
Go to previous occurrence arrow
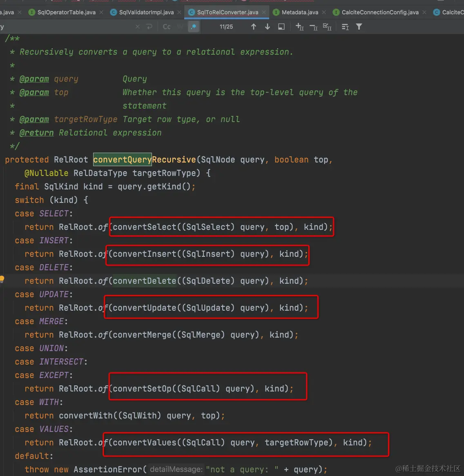pos(254,27)
